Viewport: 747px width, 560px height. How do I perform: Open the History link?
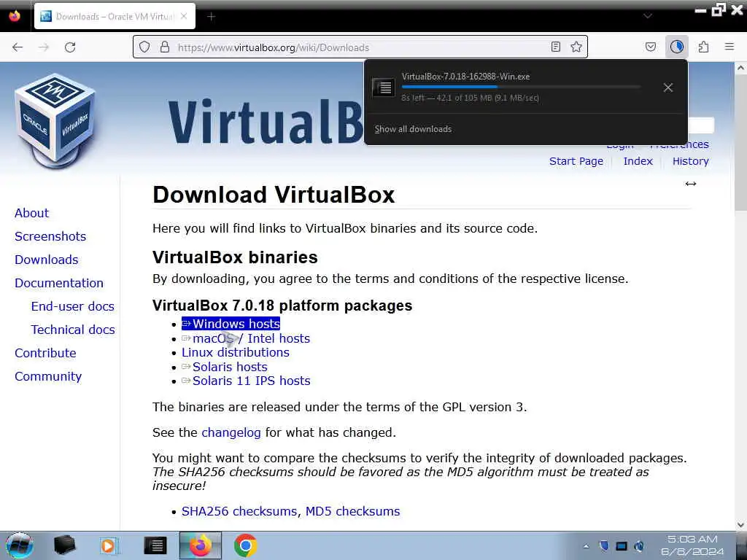click(x=690, y=161)
